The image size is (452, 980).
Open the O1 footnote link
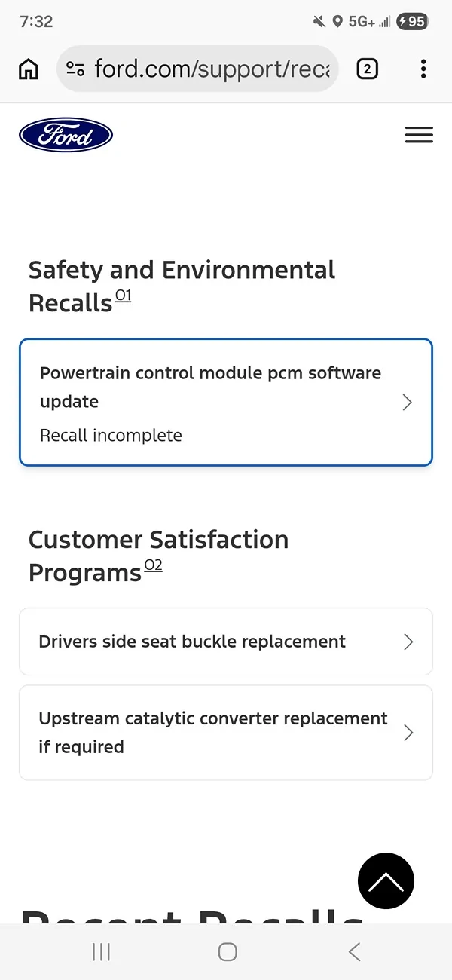click(x=123, y=295)
